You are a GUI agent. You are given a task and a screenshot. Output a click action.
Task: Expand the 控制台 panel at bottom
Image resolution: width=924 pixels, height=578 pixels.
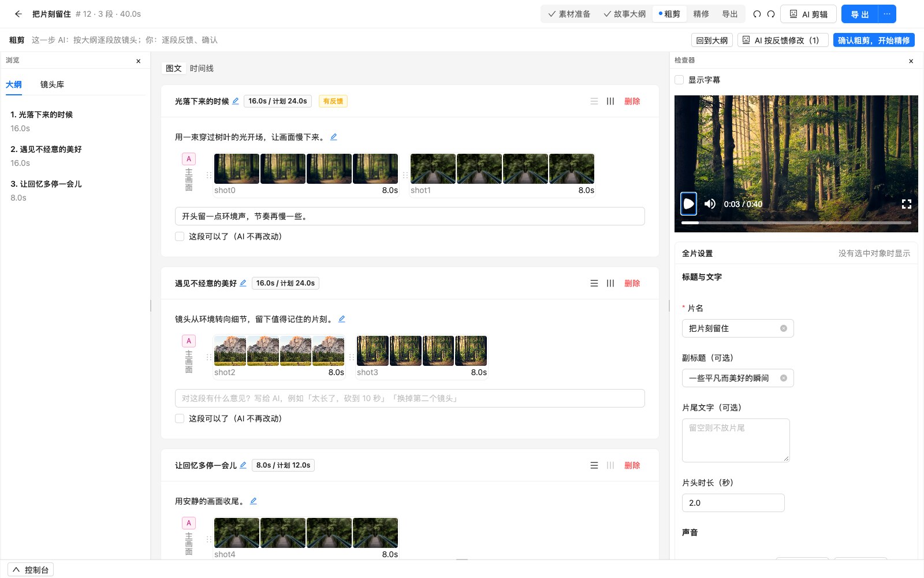(31, 570)
